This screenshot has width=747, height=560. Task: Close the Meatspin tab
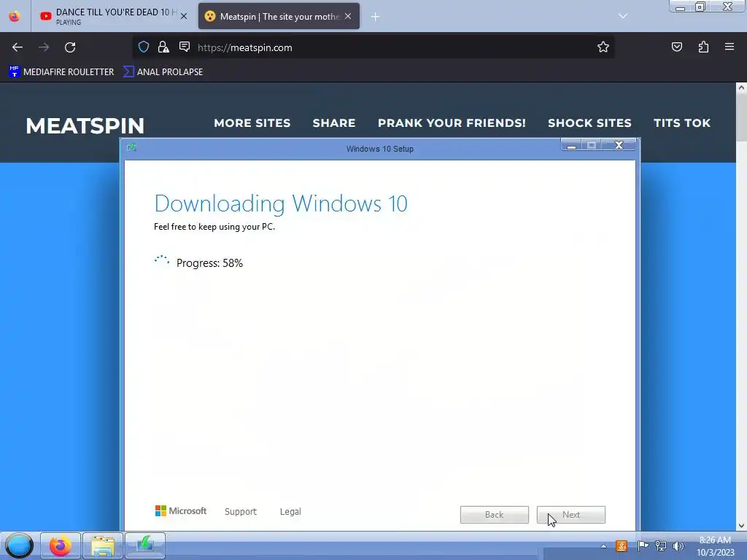click(348, 16)
